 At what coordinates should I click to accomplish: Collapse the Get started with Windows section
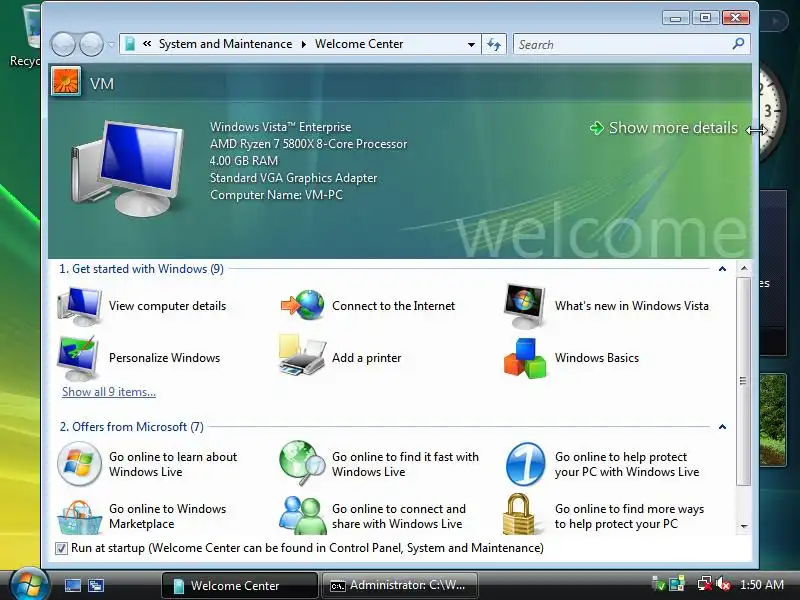722,269
